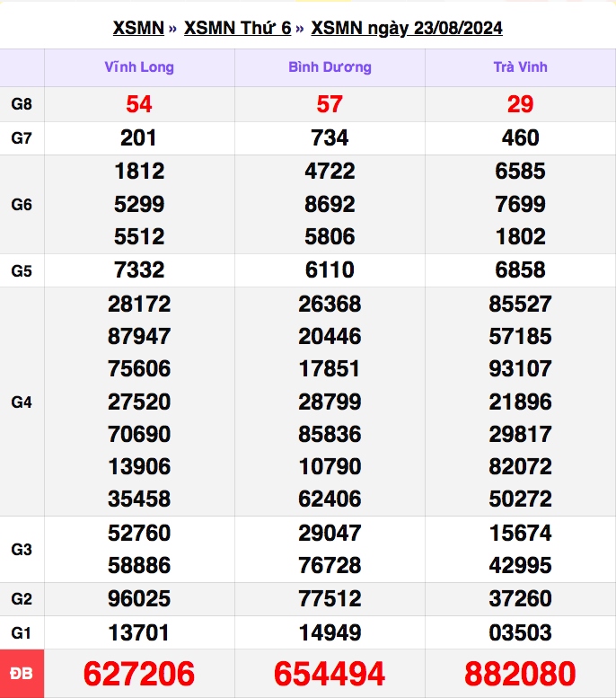The image size is (616, 698).
Task: Select the G4 number 62406
Action: point(330,499)
